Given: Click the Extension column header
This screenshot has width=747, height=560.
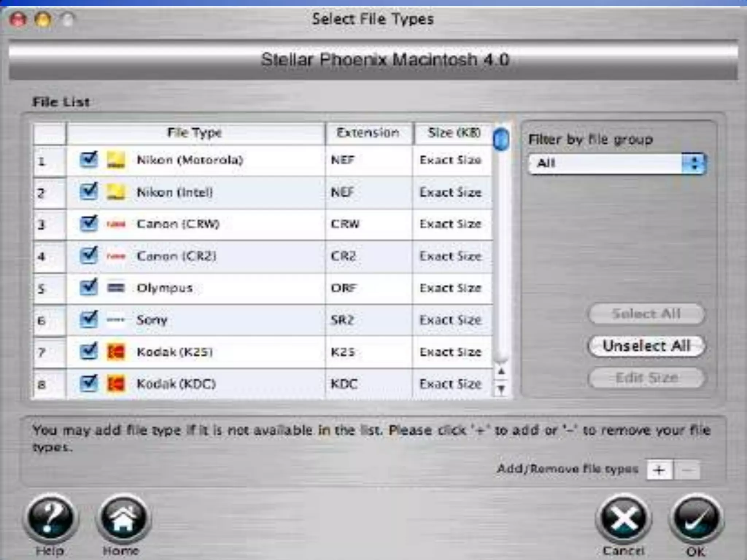Looking at the screenshot, I should point(368,133).
